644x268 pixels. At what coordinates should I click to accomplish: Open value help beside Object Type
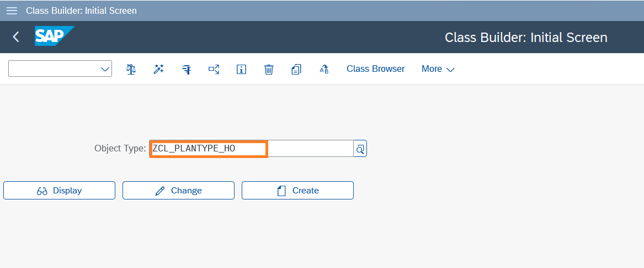click(360, 149)
